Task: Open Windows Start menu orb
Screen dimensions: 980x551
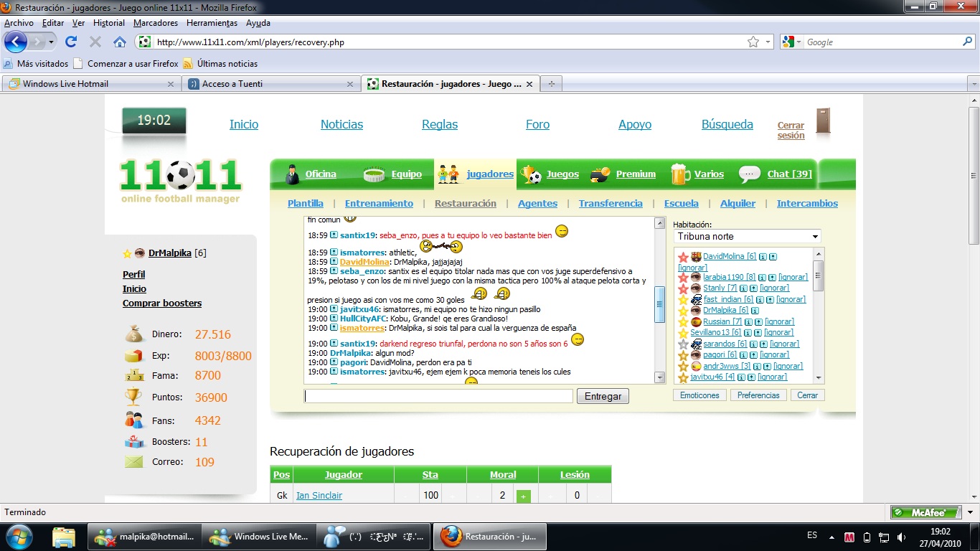Action: click(x=19, y=536)
